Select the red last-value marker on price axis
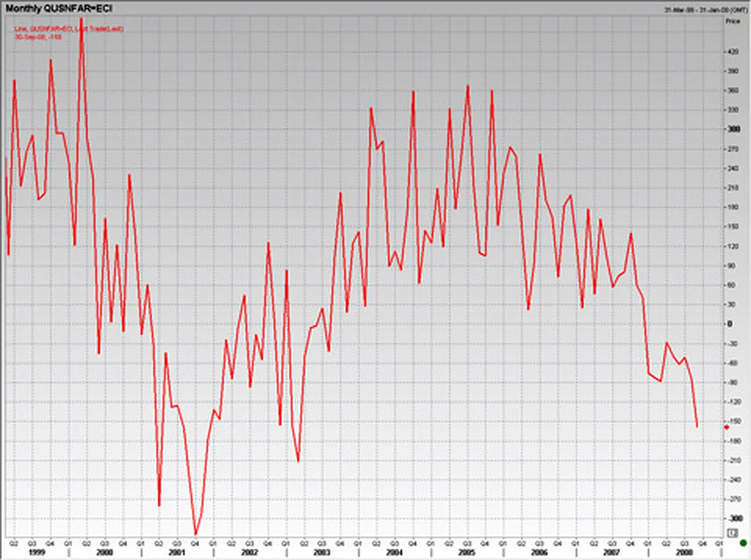Screen dimensions: 751x560 click(727, 427)
